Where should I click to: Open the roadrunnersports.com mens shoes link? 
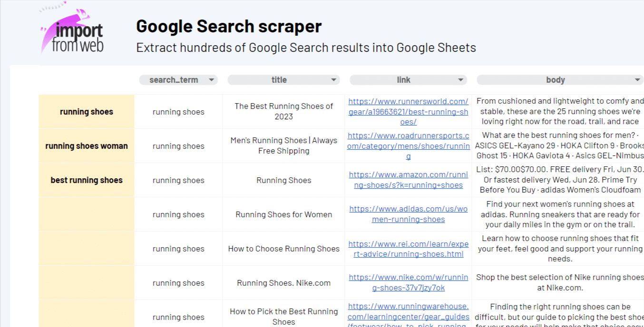point(408,146)
